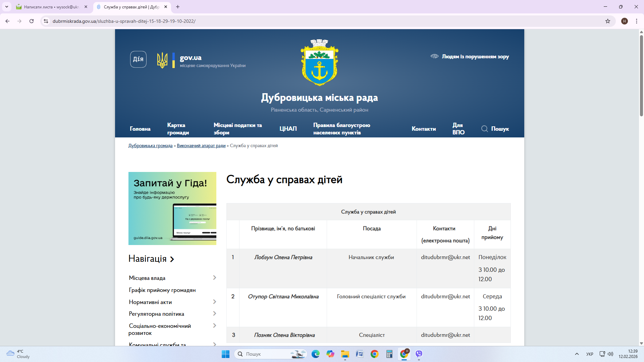The width and height of the screenshot is (644, 362).
Task: Enable vision-impaired mode Людям із порушенням зору
Action: [x=470, y=57]
